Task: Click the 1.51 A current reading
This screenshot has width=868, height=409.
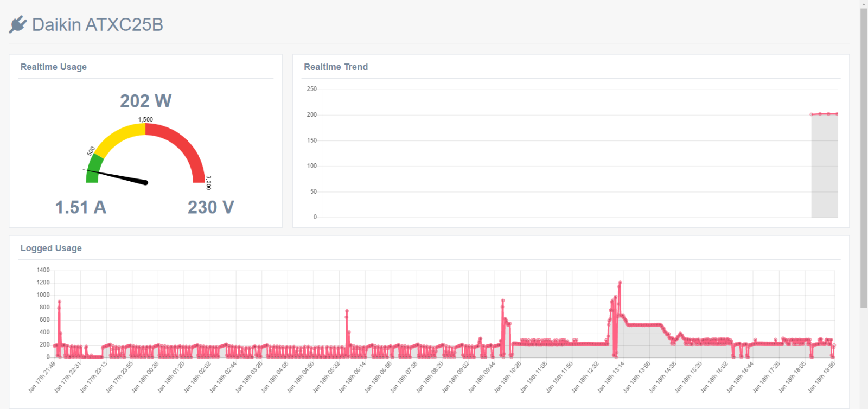Action: pyautogui.click(x=81, y=207)
